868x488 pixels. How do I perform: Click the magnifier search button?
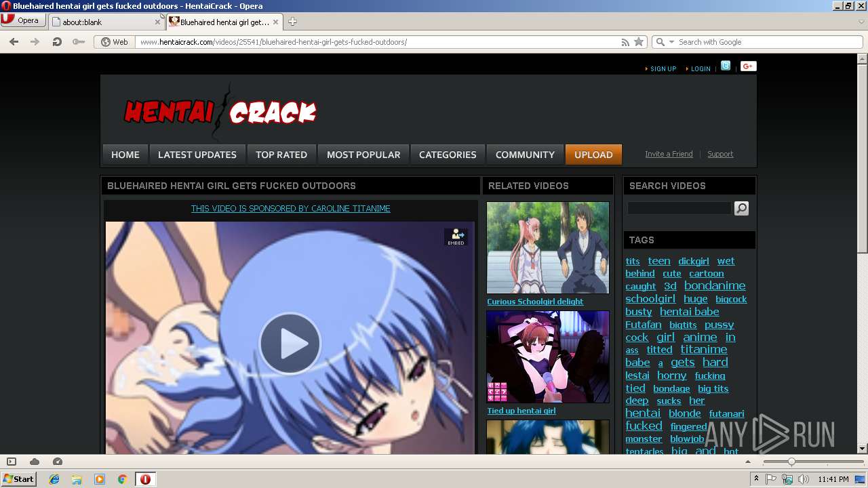click(x=741, y=208)
